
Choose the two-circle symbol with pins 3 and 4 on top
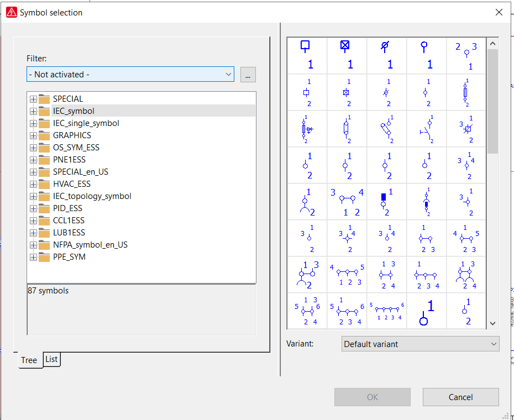pyautogui.click(x=347, y=202)
